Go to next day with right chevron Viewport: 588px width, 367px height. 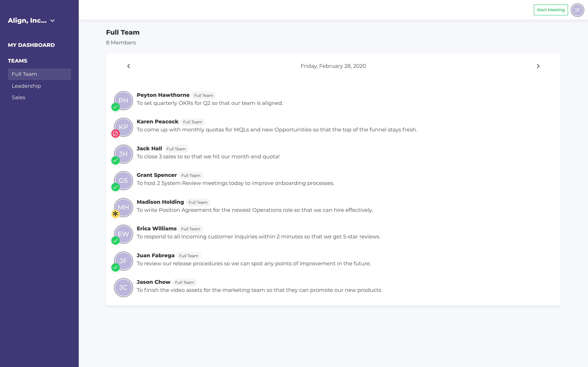point(538,66)
